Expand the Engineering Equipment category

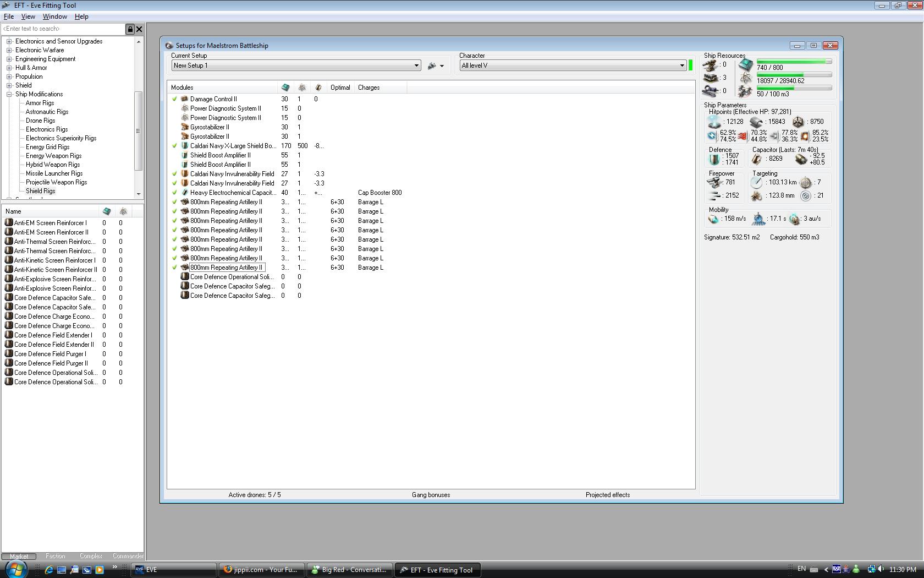pyautogui.click(x=9, y=59)
